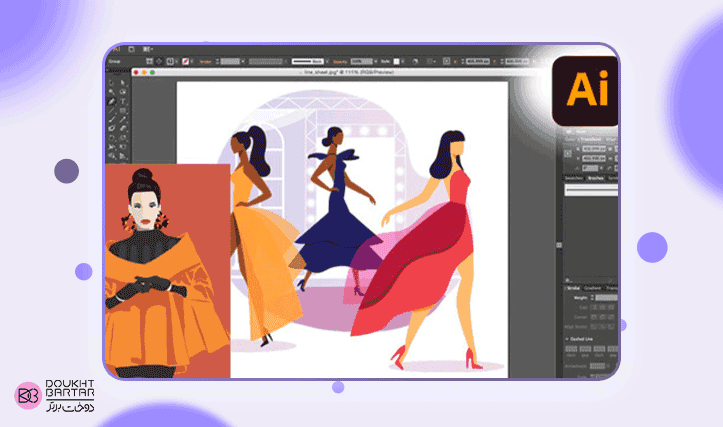Switch to the Stroke panel tab
Screen dimensions: 723x427
coord(574,288)
